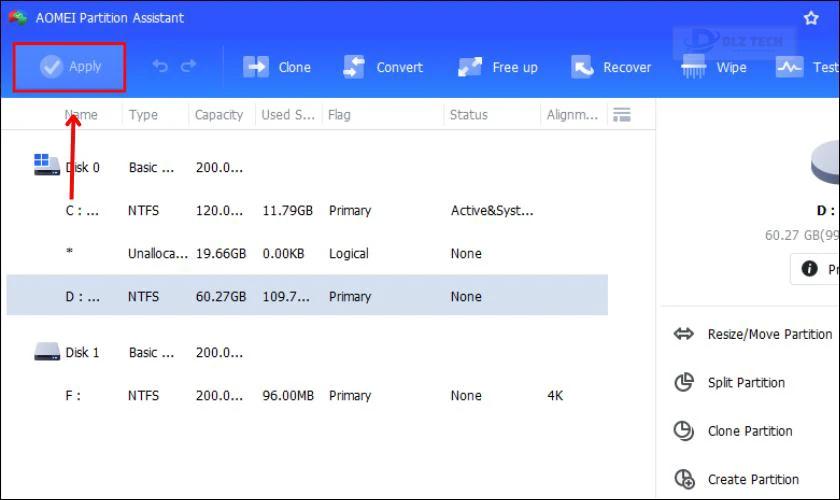Click the Apply checkmark icon

[51, 67]
